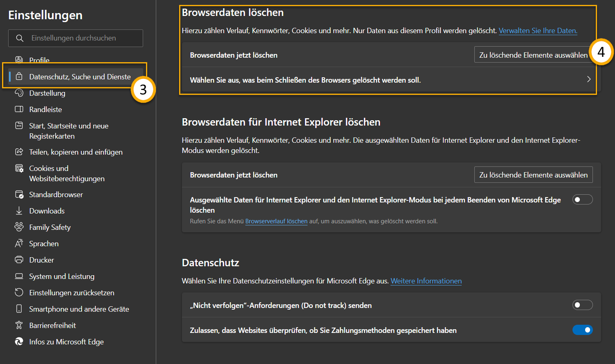Open Datenschutz, Suche und Dienste settings
Screen dimensions: 615x364
80,76
